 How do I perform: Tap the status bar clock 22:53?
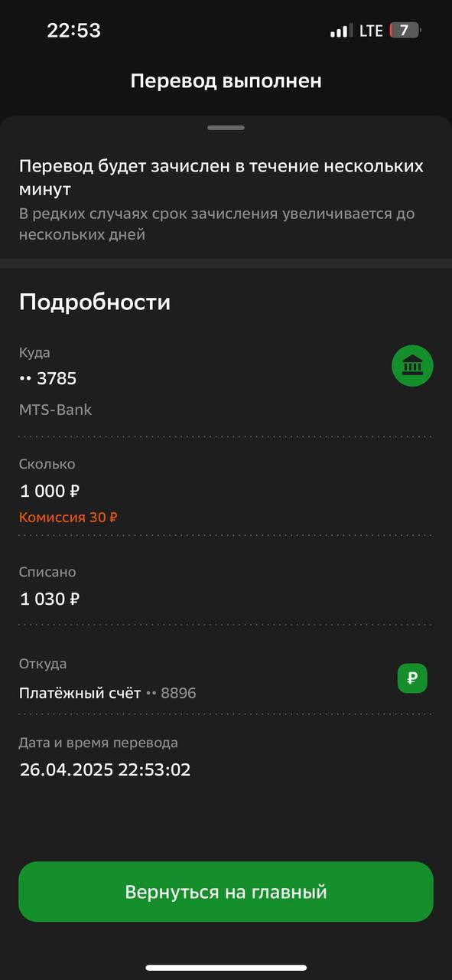[73, 31]
